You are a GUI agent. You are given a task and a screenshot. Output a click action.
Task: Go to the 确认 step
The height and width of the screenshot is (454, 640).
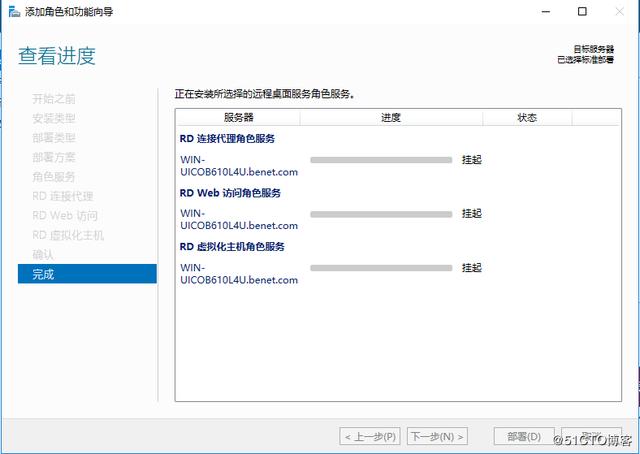pos(43,254)
